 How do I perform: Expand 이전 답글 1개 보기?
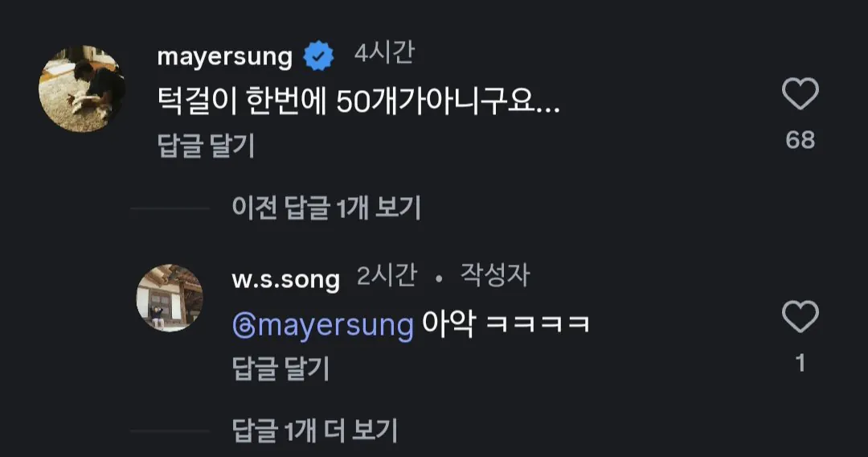pyautogui.click(x=326, y=208)
